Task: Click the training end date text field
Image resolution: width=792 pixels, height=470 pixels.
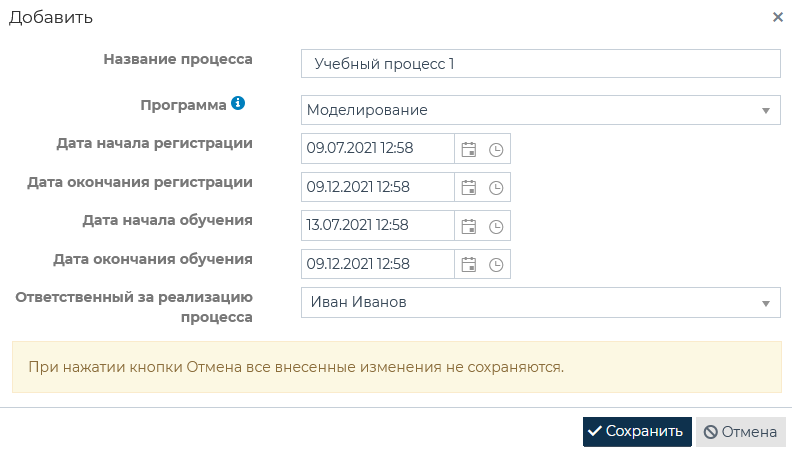Action: pyautogui.click(x=377, y=264)
